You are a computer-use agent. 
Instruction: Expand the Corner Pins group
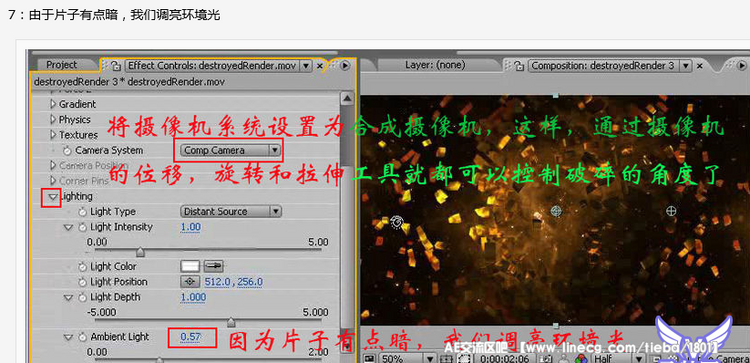(53, 181)
